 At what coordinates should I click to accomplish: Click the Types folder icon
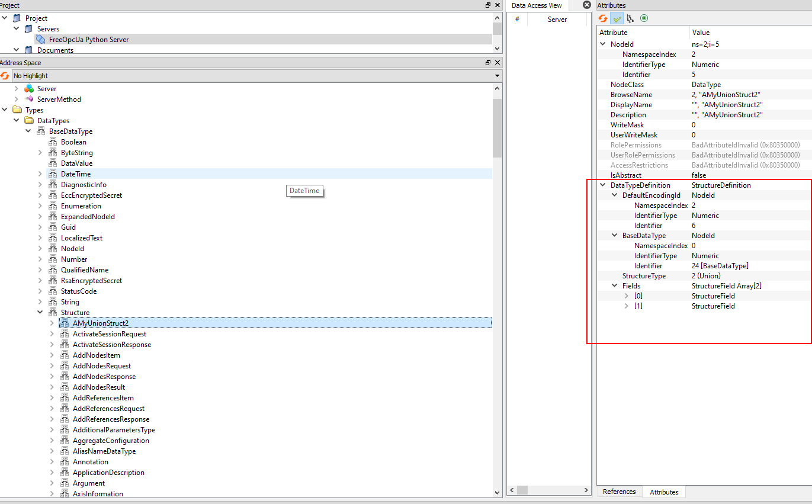pos(17,110)
